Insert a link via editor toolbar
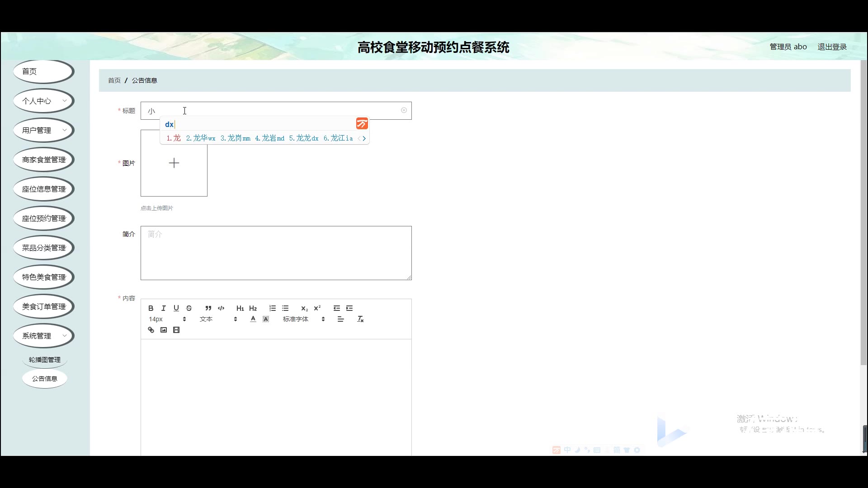This screenshot has width=868, height=488. click(151, 330)
